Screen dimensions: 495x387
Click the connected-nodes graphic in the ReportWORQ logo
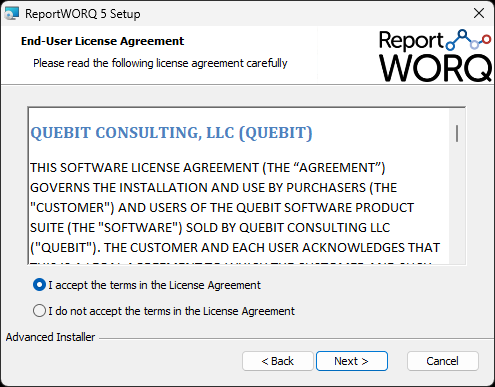coord(468,40)
